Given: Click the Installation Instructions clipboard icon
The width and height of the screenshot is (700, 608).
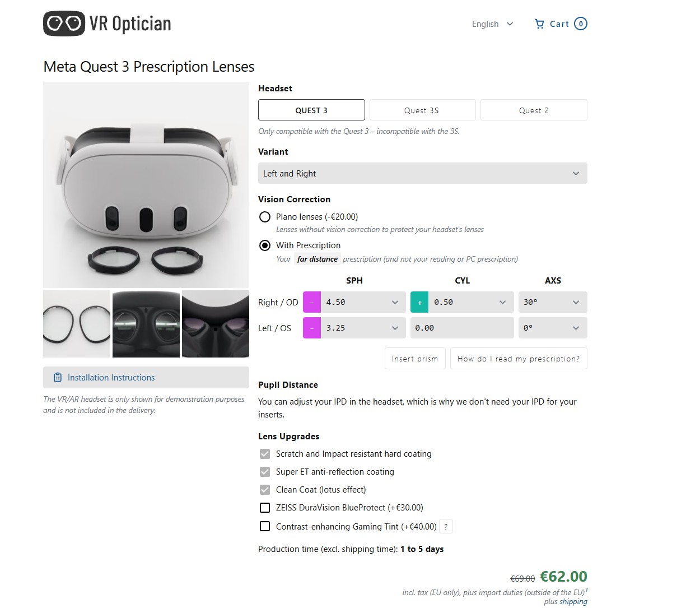Looking at the screenshot, I should 57,378.
